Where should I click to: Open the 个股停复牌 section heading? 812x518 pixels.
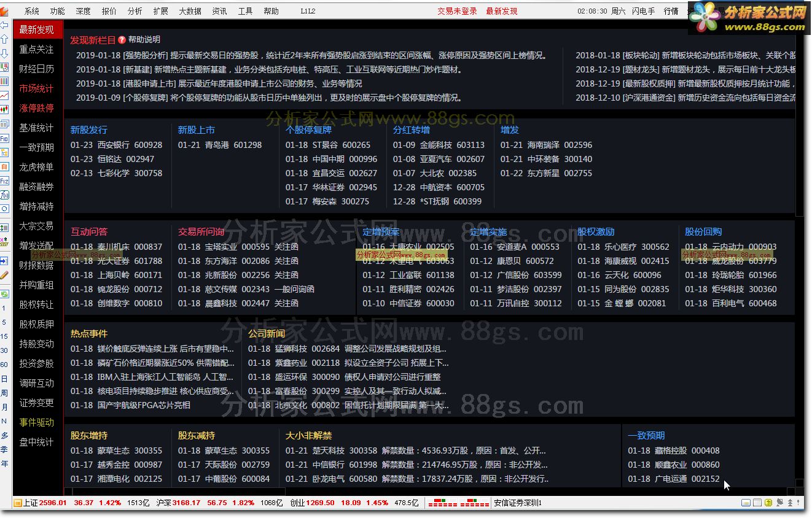point(308,129)
